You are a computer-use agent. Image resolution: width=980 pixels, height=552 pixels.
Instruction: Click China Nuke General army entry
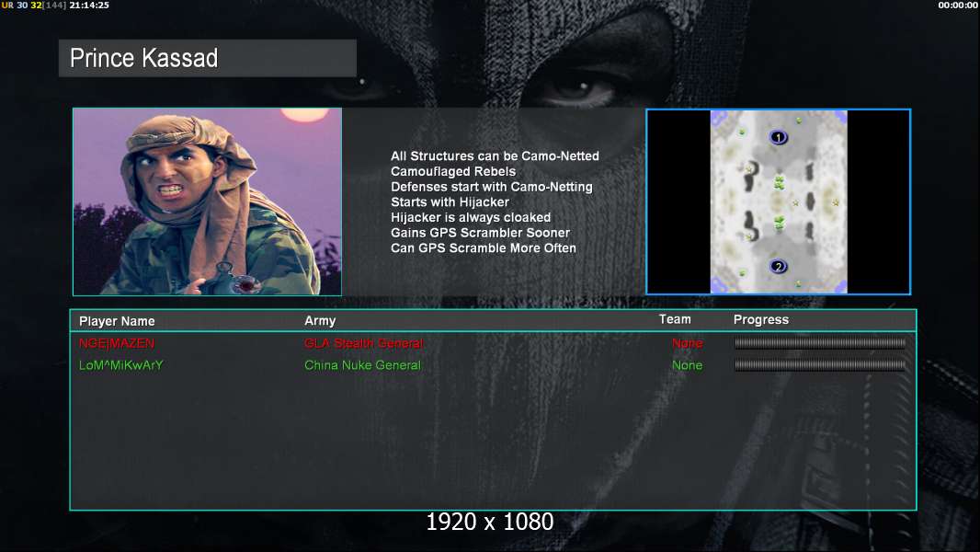coord(362,365)
